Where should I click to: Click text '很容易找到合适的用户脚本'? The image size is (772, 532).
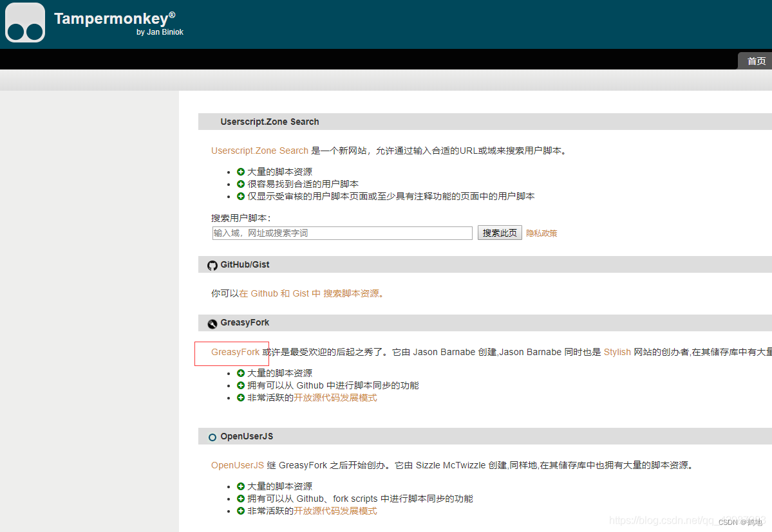[303, 184]
